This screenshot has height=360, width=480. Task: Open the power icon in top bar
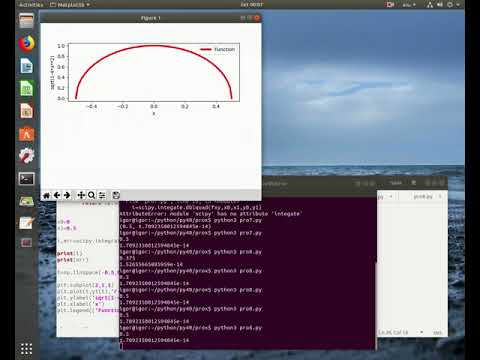point(450,5)
